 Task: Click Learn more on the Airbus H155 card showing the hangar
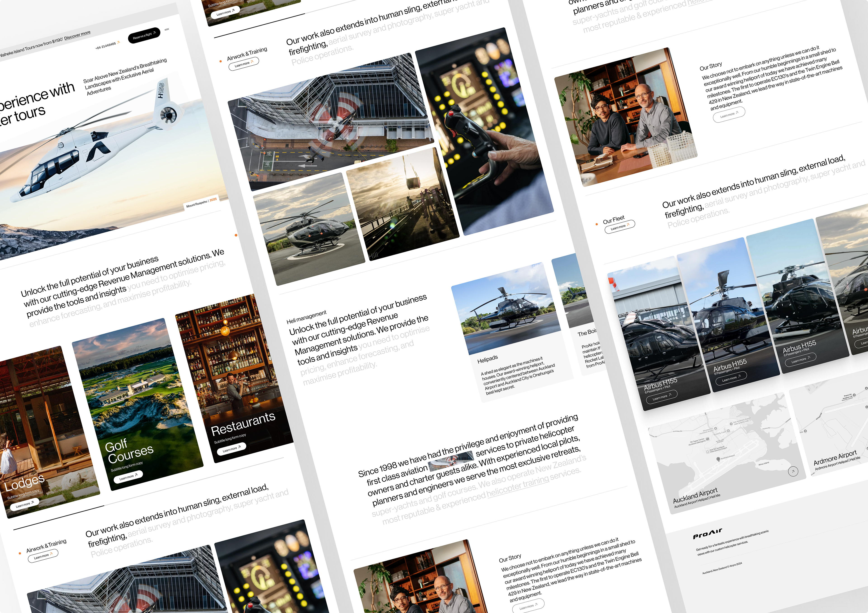[x=662, y=397]
